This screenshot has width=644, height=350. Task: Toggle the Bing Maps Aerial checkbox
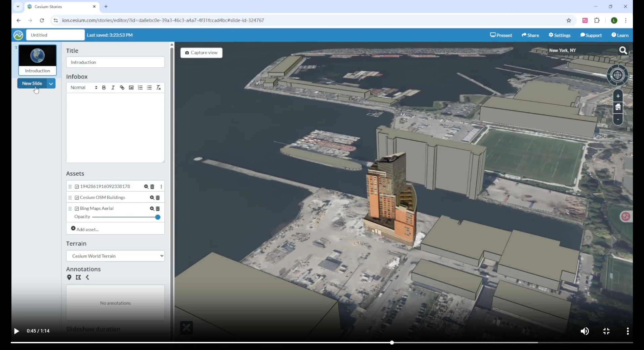click(x=77, y=209)
